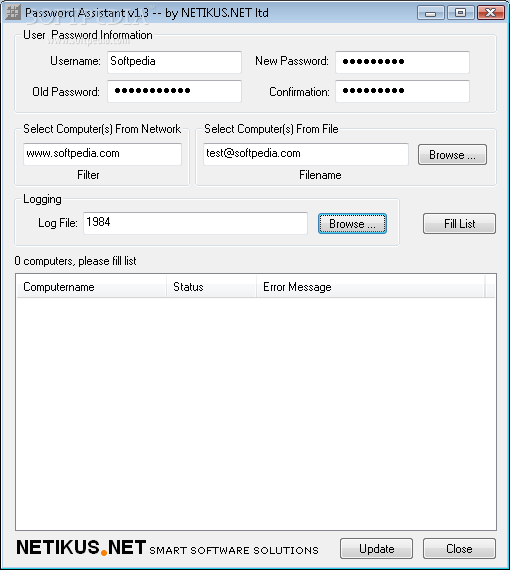Click the Filename input with test@softpedia.com

(x=305, y=154)
